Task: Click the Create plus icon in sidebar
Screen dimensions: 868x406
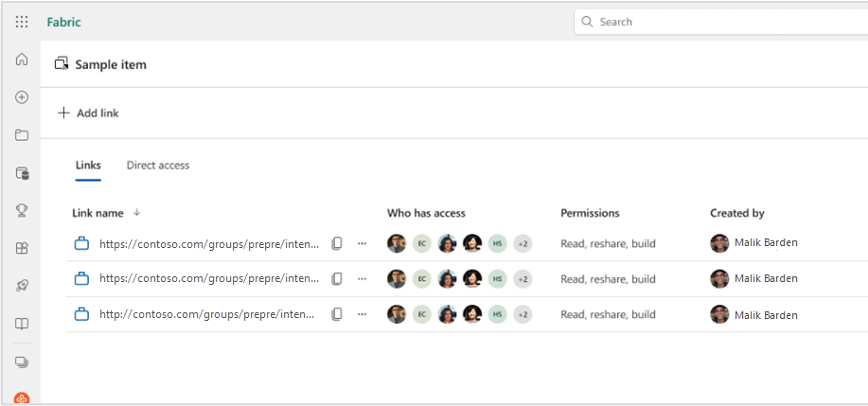Action: 22,97
